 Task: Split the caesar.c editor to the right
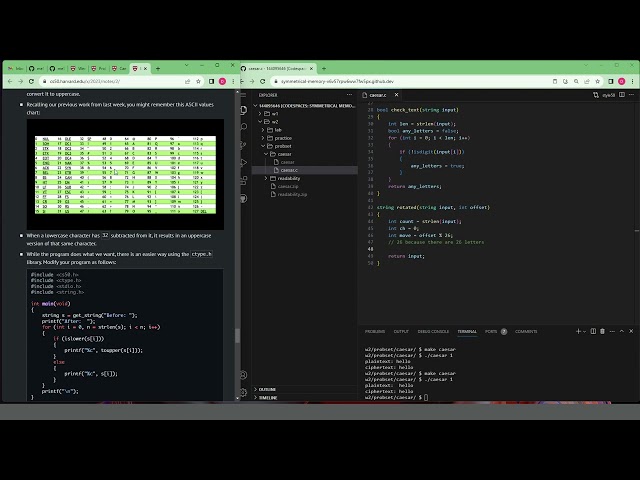pos(622,95)
